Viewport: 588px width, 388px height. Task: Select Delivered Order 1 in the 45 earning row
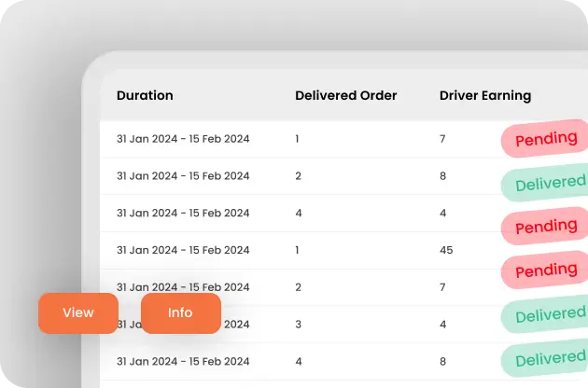pos(297,250)
